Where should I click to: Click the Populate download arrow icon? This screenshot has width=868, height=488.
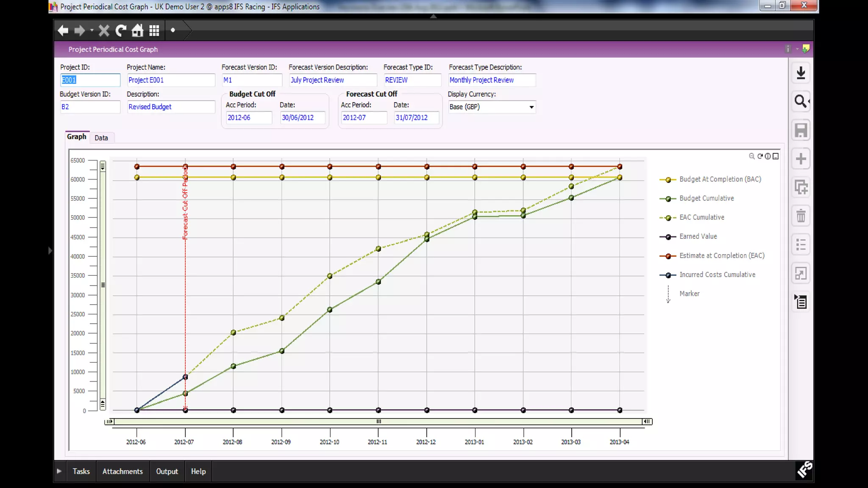pyautogui.click(x=801, y=73)
